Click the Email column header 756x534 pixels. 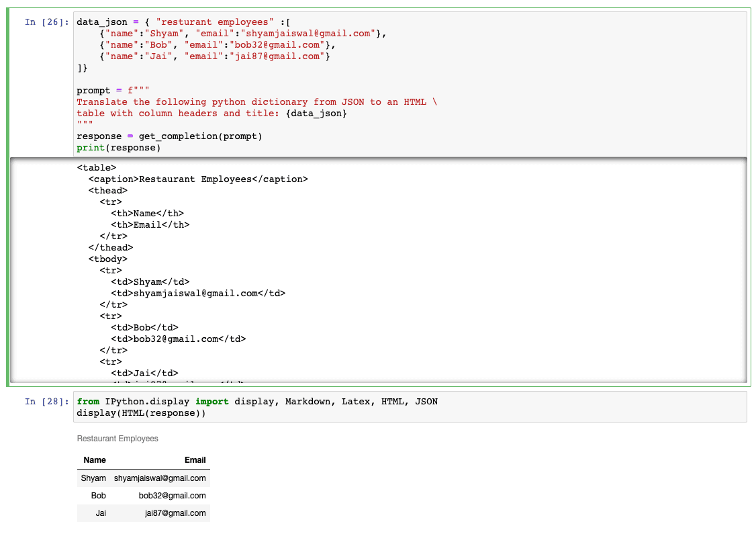(x=195, y=460)
